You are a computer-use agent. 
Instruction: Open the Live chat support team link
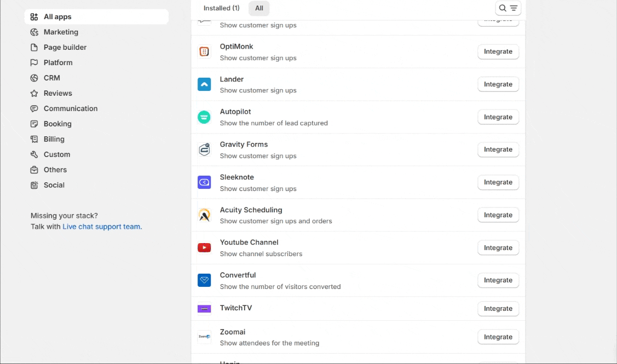(x=102, y=227)
